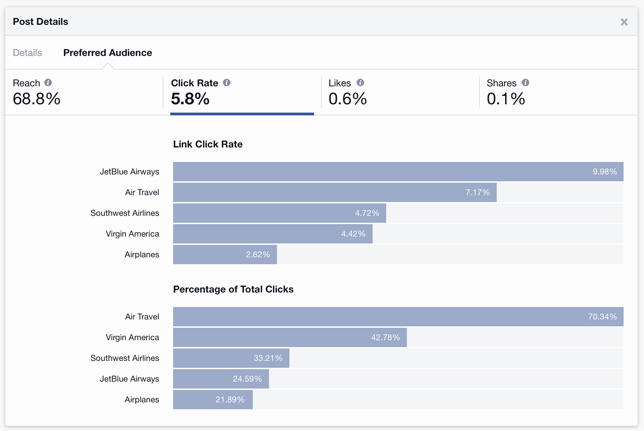Select the Preferred Audience tab
Viewport: 644px width, 431px height.
point(108,53)
